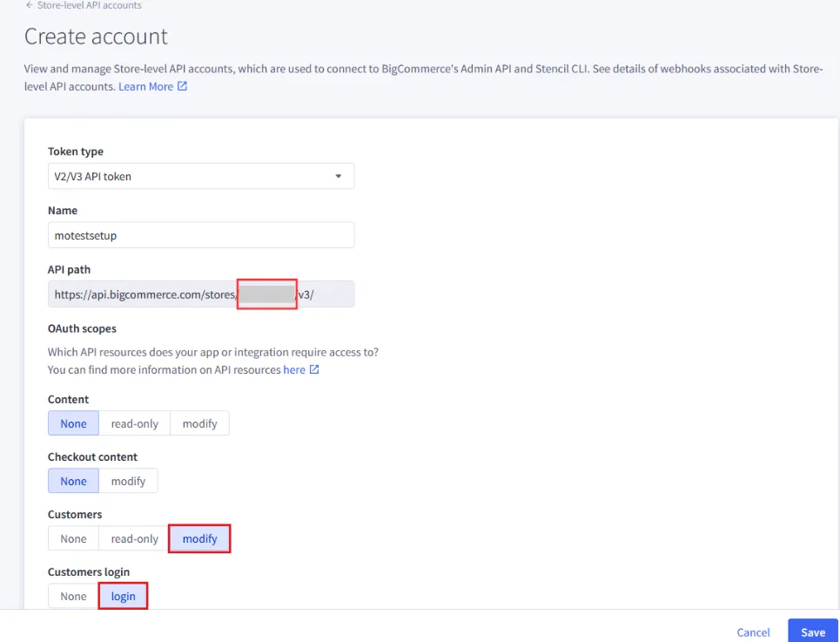Save the new API account
The image size is (840, 642).
813,632
